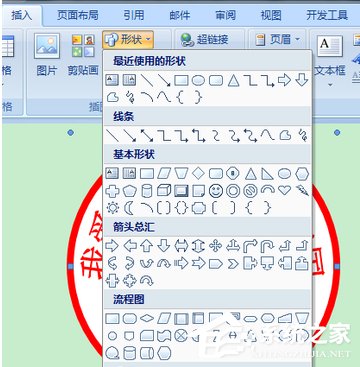360x367 pixels.
Task: Choose the right triangle shape
Action: tap(268, 174)
